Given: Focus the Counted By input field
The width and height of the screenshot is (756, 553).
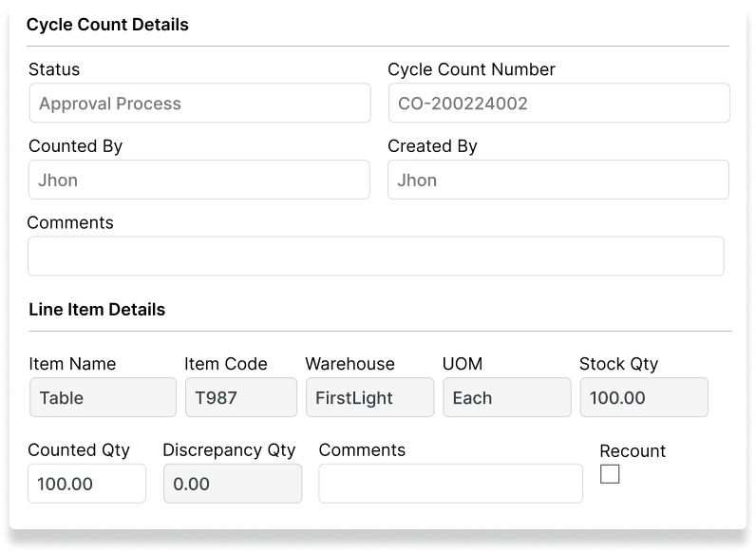Looking at the screenshot, I should tap(199, 180).
